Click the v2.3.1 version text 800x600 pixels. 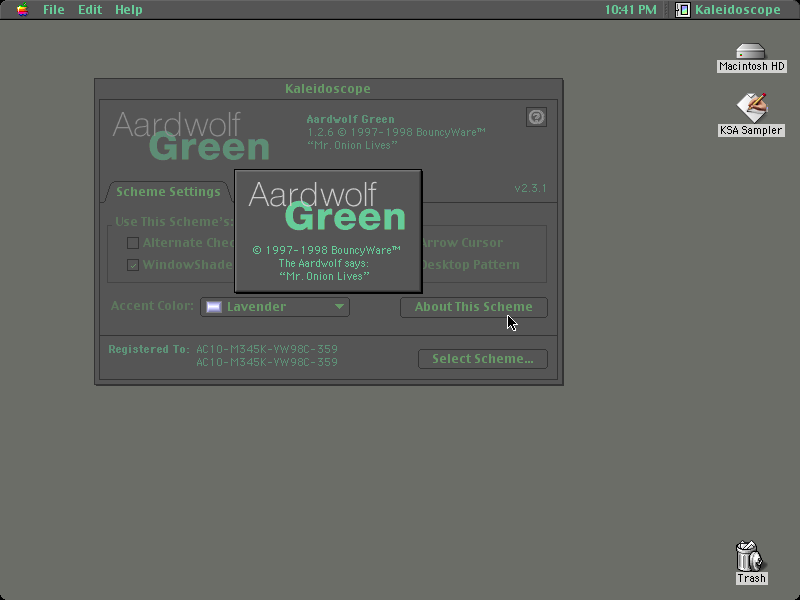(x=530, y=188)
